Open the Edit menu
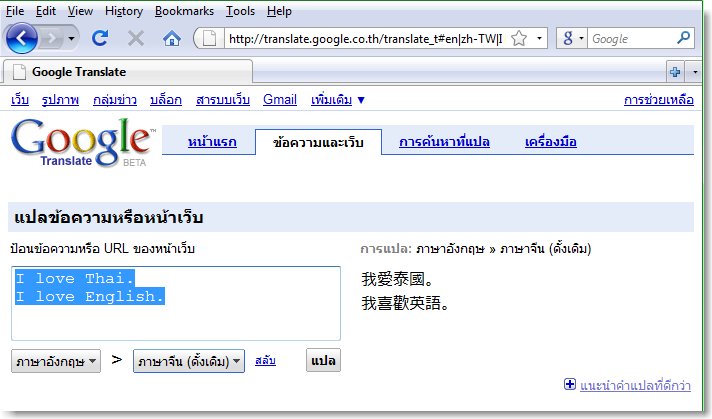Image resolution: width=712 pixels, height=419 pixels. click(x=46, y=11)
